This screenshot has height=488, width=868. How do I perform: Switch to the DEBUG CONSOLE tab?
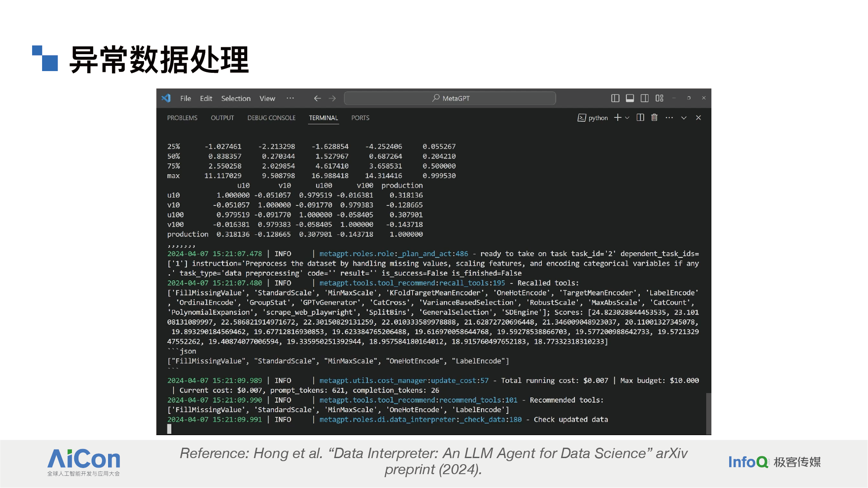272,118
